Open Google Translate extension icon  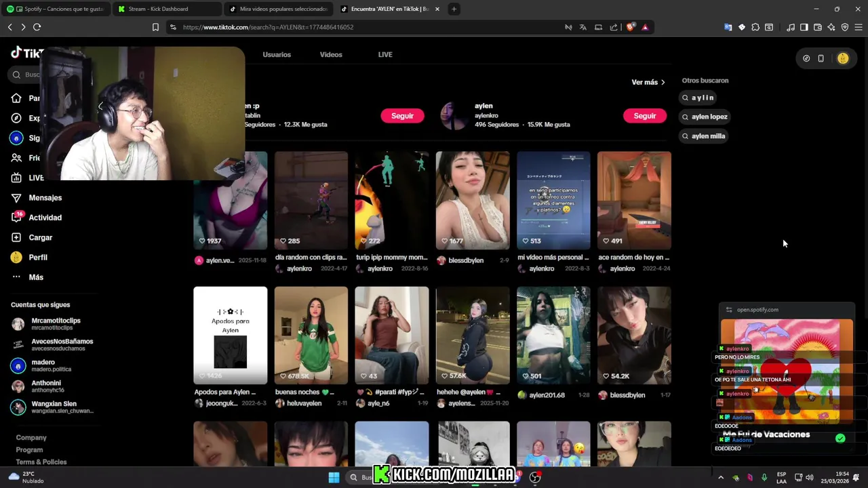[728, 27]
